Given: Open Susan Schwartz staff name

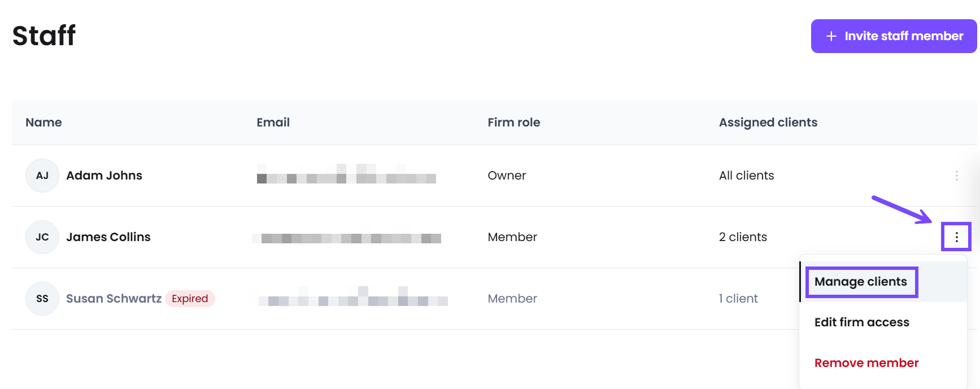Looking at the screenshot, I should tap(114, 299).
